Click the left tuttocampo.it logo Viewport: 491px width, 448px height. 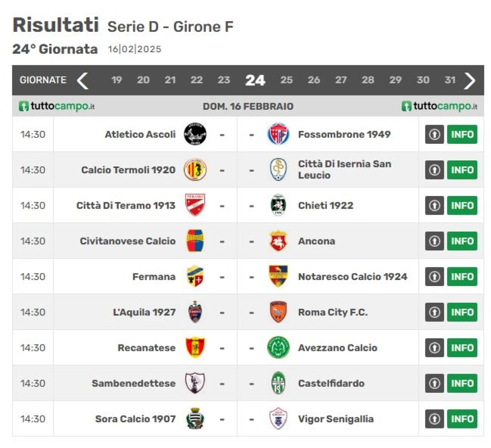pos(57,106)
